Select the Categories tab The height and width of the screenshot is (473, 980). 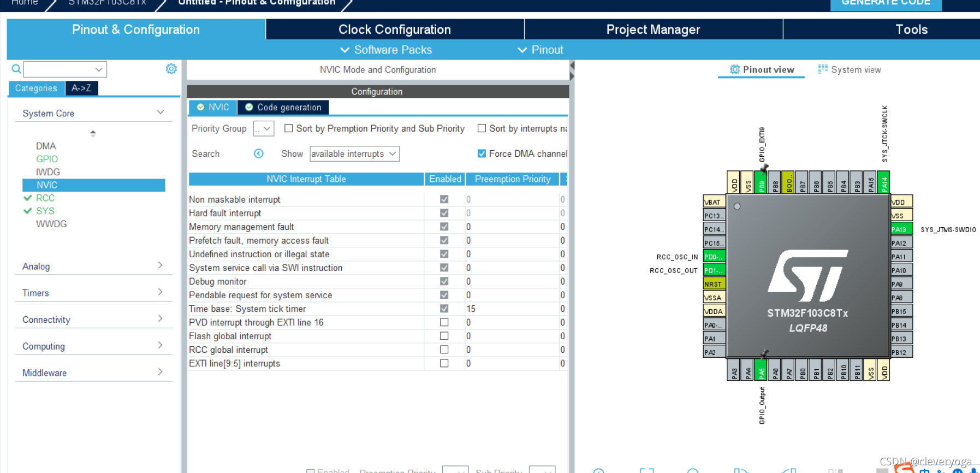tap(36, 88)
